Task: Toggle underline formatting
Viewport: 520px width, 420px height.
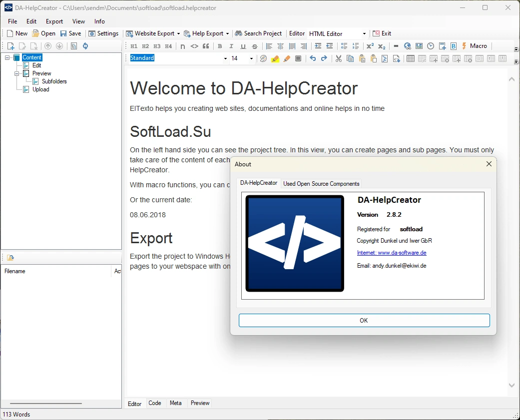Action: click(243, 46)
